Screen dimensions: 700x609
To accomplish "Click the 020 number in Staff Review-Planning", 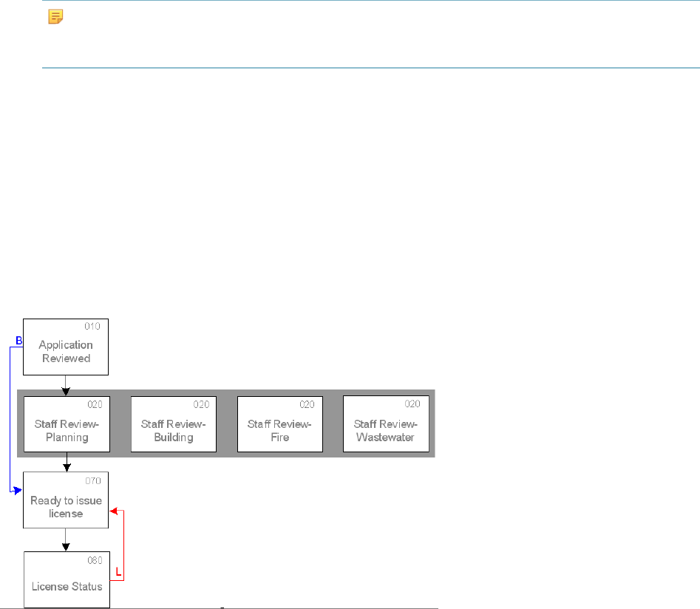I will [x=95, y=404].
